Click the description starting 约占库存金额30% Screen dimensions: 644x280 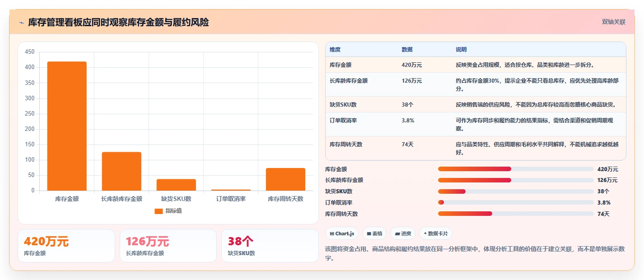click(537, 85)
